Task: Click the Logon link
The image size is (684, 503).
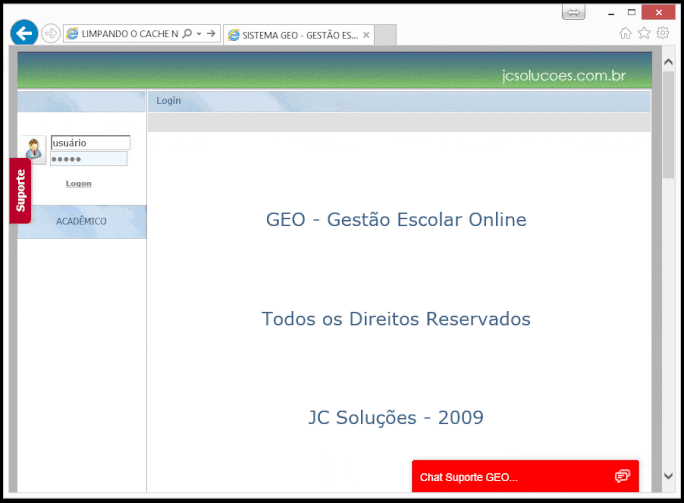Action: pyautogui.click(x=79, y=184)
